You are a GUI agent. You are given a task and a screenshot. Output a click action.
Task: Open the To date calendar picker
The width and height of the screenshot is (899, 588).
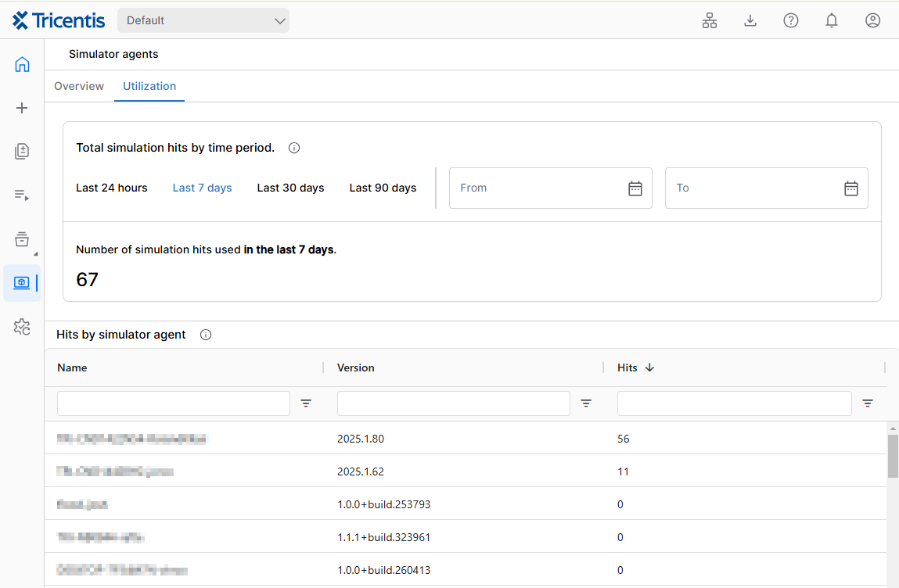[x=851, y=188]
